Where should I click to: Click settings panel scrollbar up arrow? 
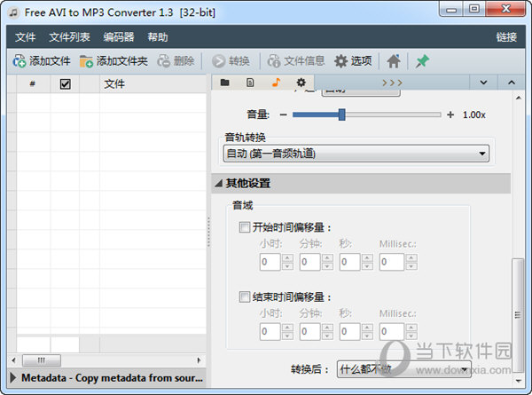tap(518, 99)
